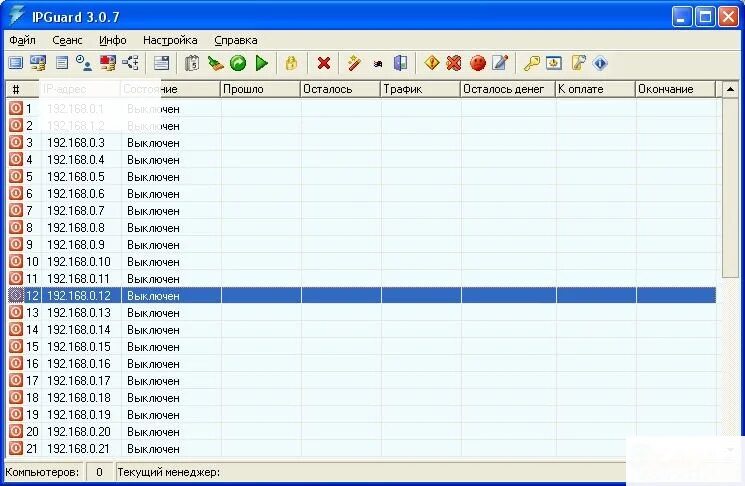Click the К оплате column header

tap(596, 89)
